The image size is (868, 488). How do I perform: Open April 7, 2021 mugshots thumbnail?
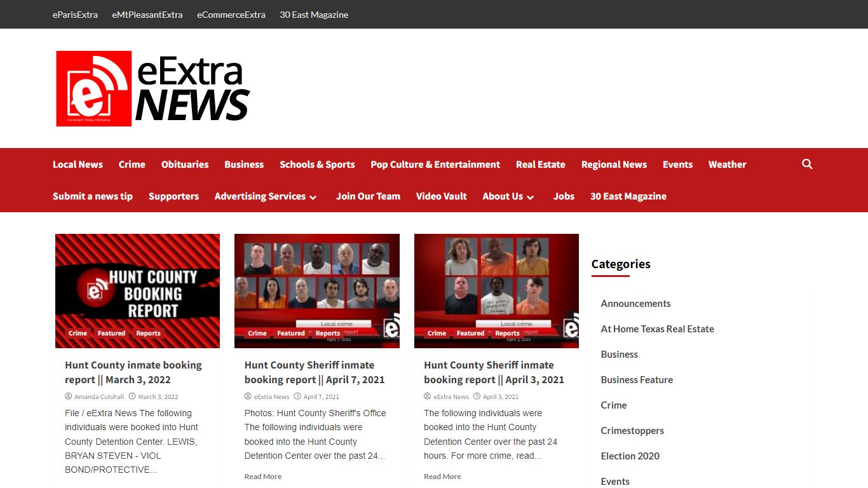(317, 291)
